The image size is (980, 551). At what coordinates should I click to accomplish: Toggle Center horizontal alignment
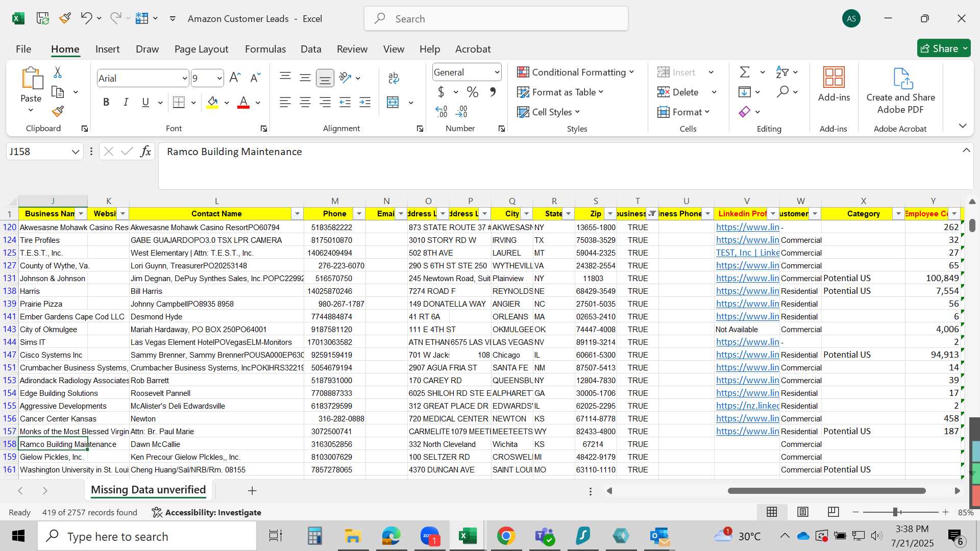305,102
